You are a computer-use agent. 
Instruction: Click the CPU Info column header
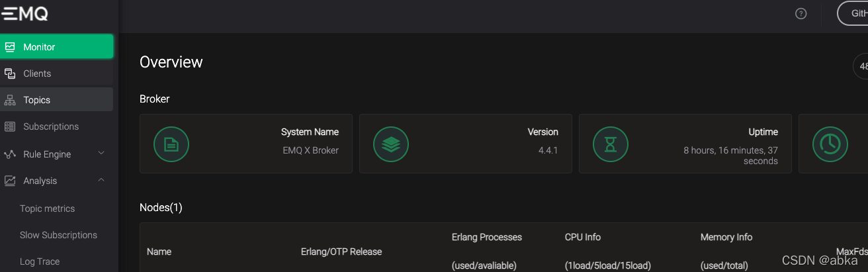(583, 237)
